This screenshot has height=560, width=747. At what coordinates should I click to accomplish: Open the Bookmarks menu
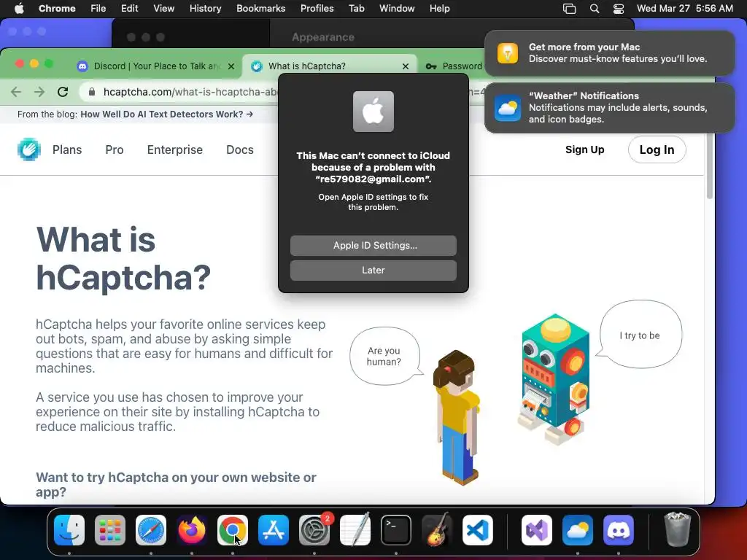(260, 8)
